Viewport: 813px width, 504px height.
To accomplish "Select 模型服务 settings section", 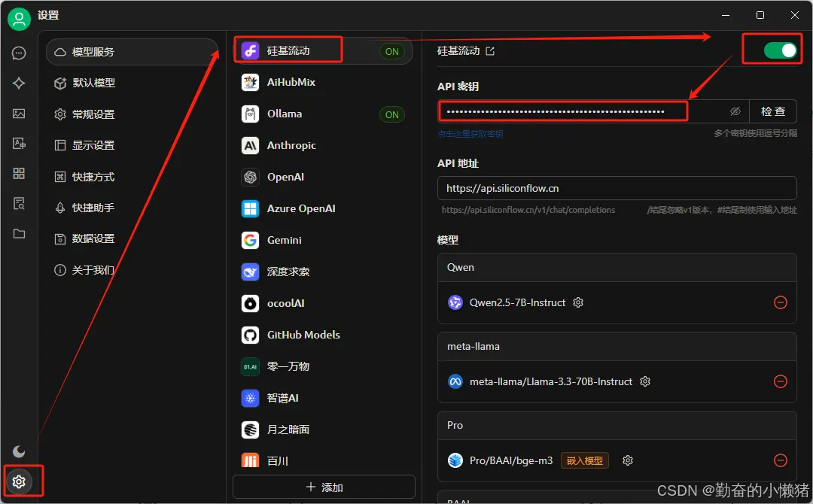I will [132, 52].
